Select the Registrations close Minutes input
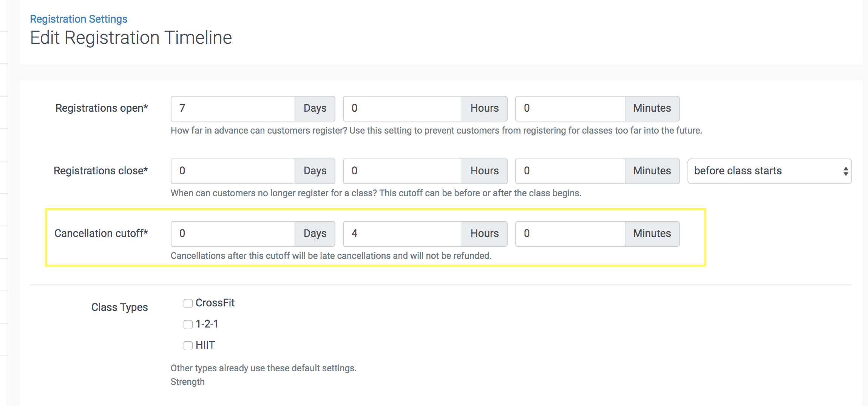Viewport: 868px width, 406px height. coord(570,171)
